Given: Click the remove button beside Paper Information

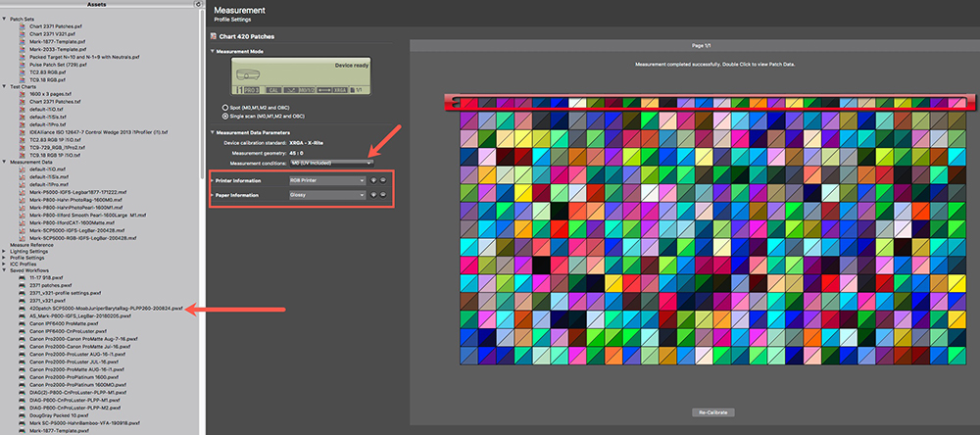Looking at the screenshot, I should click(x=382, y=194).
